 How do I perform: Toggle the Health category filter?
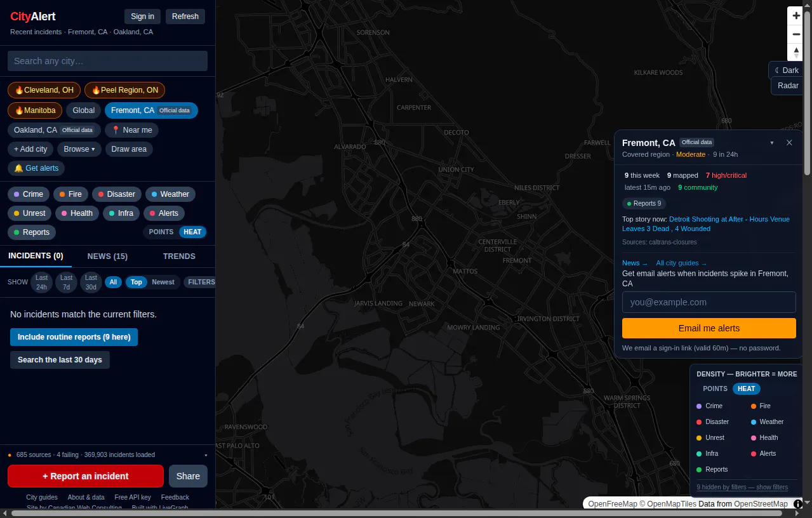77,213
